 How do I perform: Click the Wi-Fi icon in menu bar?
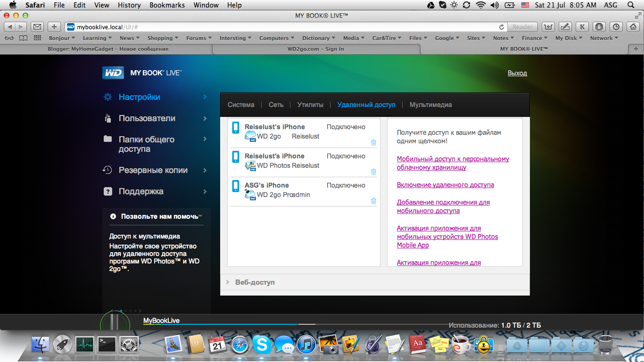(x=480, y=5)
